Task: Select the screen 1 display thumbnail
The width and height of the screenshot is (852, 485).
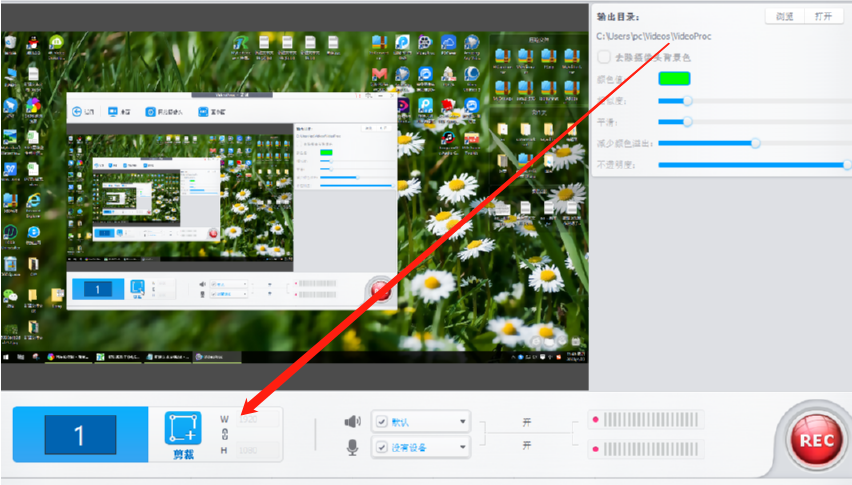Action: point(80,434)
